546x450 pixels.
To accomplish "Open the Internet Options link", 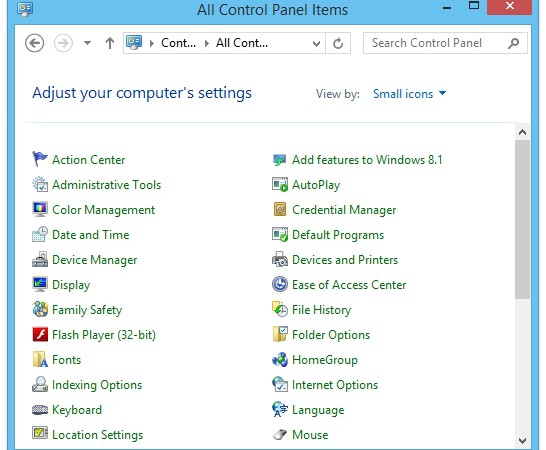I will [335, 385].
